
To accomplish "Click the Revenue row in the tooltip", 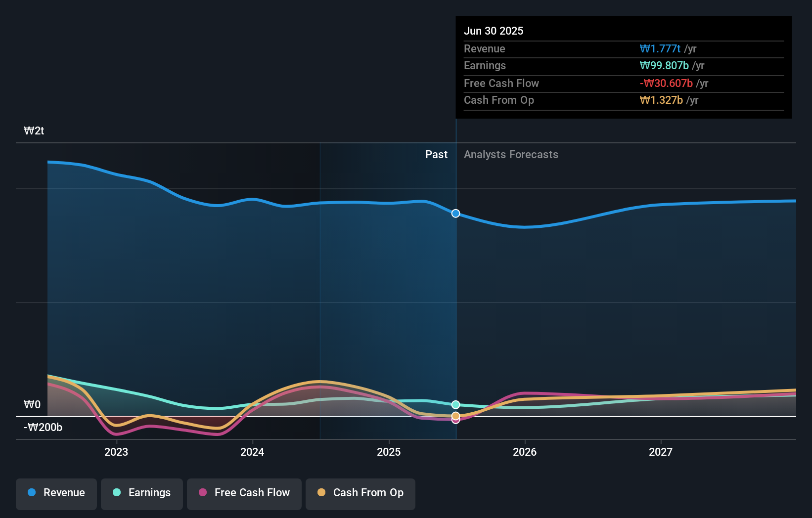I will click(624, 49).
